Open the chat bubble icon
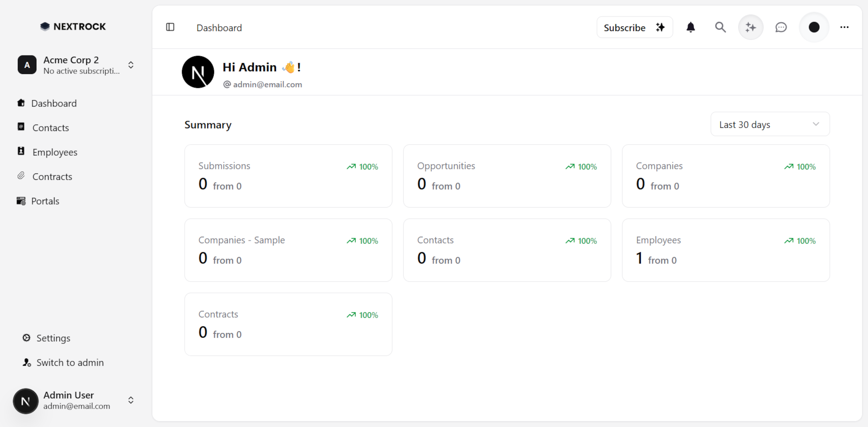868x427 pixels. (781, 27)
